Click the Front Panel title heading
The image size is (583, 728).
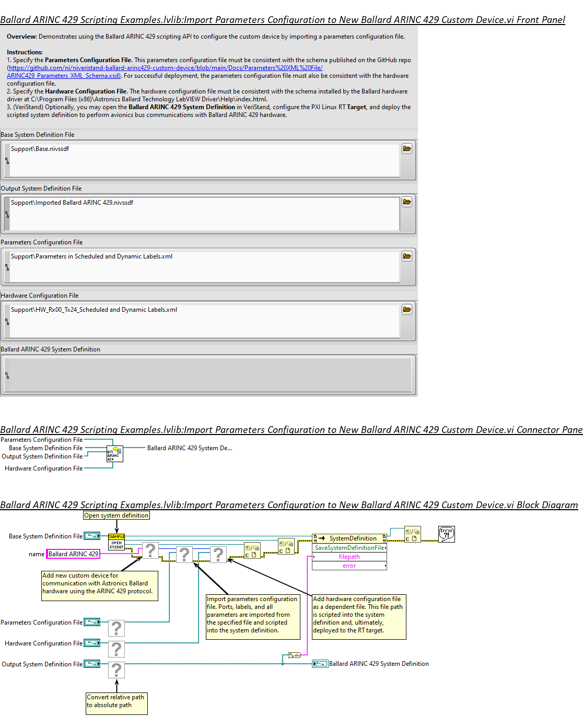pyautogui.click(x=283, y=20)
